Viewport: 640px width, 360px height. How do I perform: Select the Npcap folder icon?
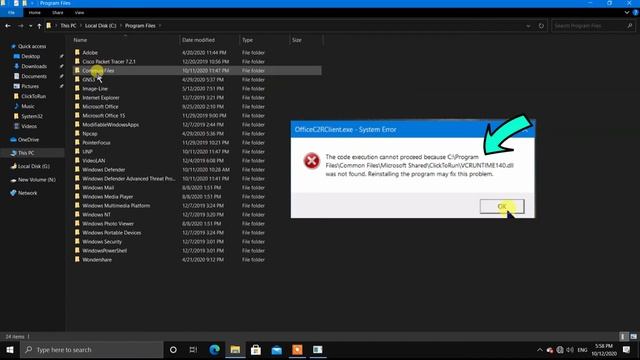point(77,133)
